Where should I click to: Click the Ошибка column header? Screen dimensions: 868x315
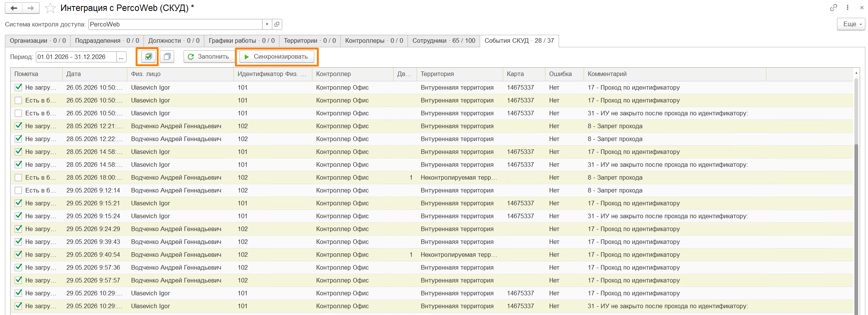tap(565, 74)
